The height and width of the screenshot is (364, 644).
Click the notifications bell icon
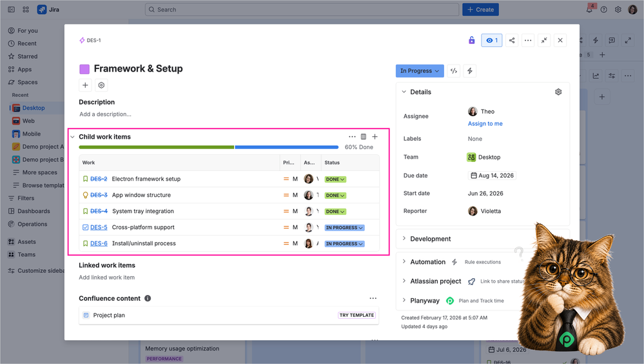(x=589, y=10)
